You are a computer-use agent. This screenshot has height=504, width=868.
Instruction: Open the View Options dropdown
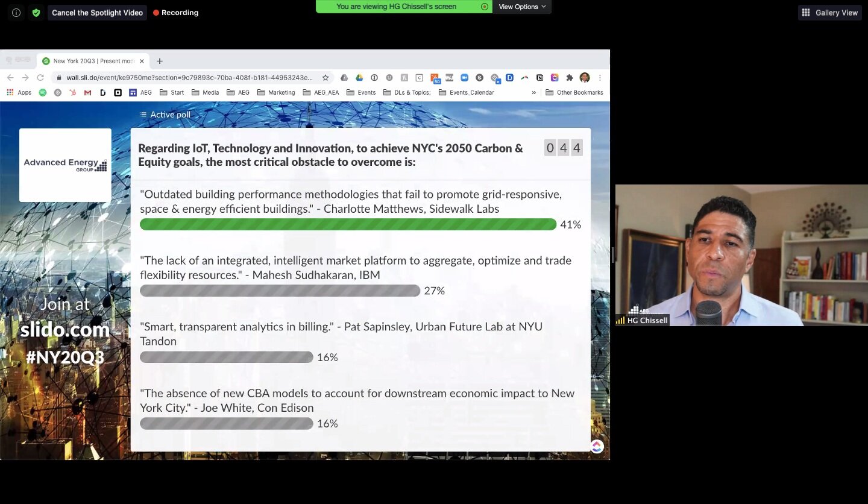[522, 7]
